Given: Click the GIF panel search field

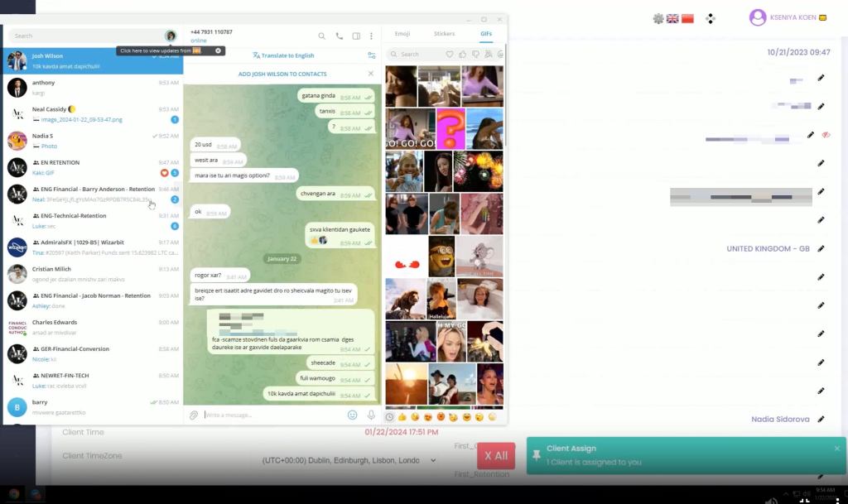Looking at the screenshot, I should pos(418,55).
